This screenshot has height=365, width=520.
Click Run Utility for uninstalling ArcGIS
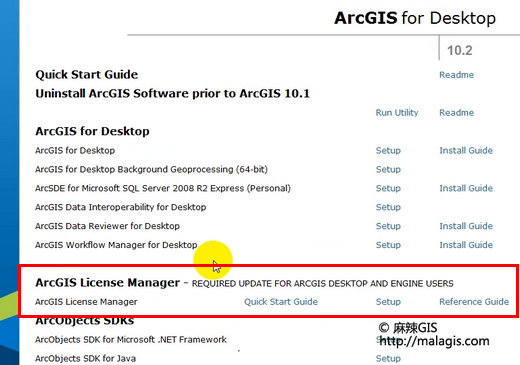397,113
